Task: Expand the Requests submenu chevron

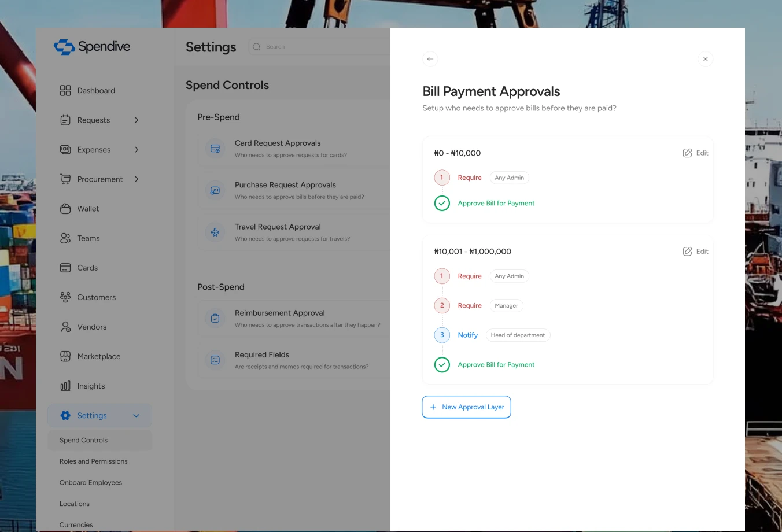Action: pyautogui.click(x=137, y=120)
